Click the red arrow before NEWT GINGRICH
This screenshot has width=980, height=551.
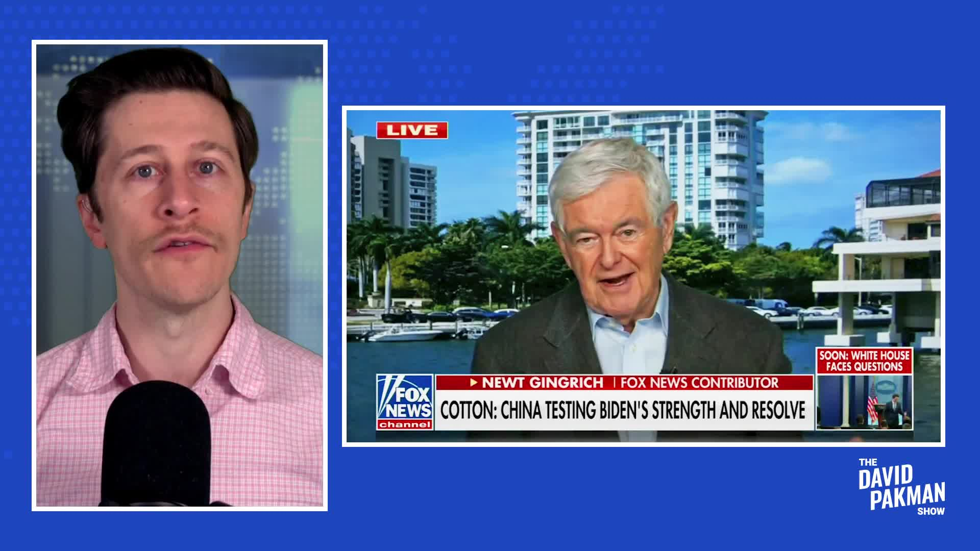[474, 383]
